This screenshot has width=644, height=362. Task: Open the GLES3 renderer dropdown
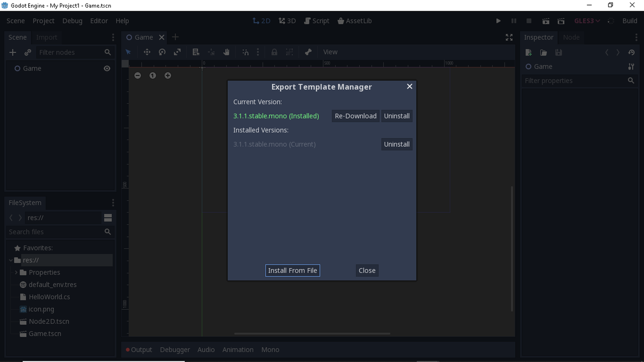[x=587, y=21]
